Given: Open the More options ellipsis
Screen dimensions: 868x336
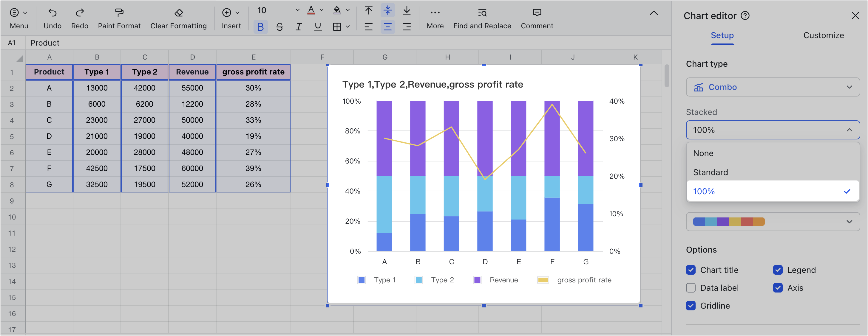Looking at the screenshot, I should (435, 13).
